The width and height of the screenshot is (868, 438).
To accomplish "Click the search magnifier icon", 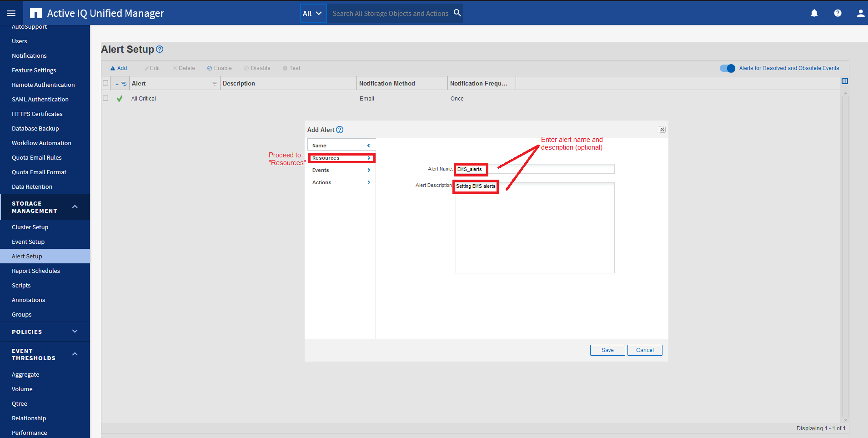I will point(457,13).
